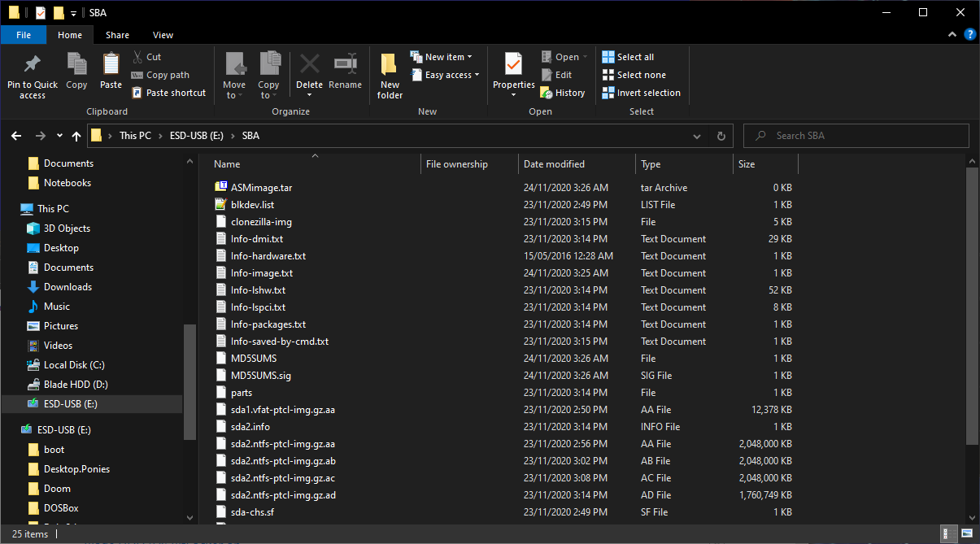
Task: Switch to large thumbnails view in status bar
Action: coord(966,534)
